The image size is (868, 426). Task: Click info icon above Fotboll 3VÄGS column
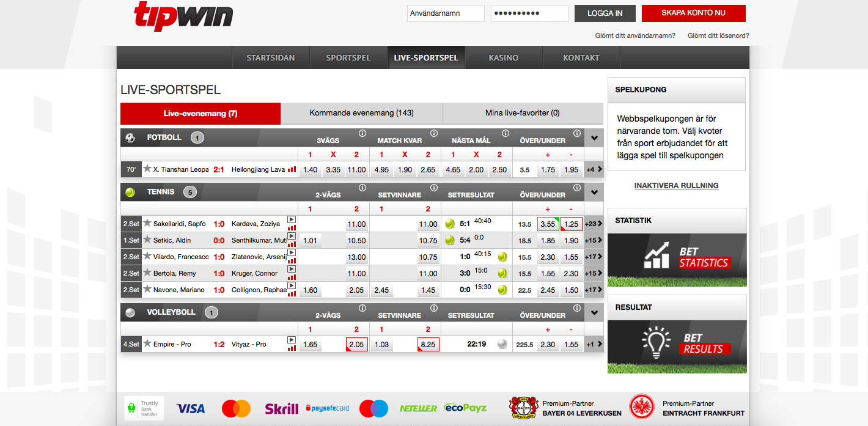362,133
